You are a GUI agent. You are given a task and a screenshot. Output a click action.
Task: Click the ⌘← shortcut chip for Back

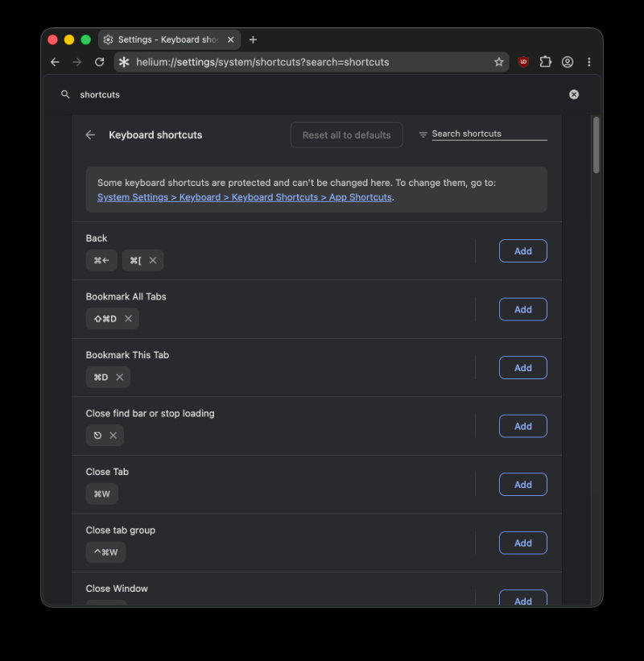coord(101,260)
